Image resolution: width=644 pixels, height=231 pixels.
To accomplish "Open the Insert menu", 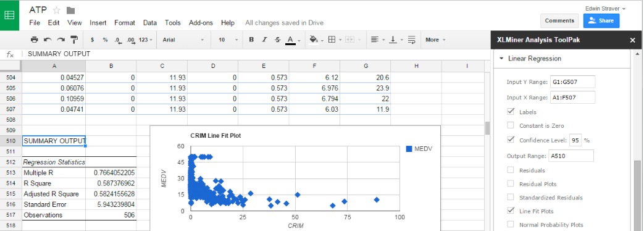I will [x=98, y=23].
